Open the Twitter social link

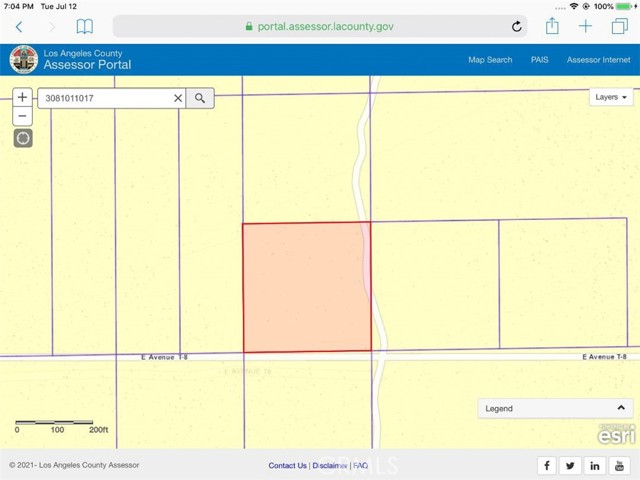pos(571,465)
